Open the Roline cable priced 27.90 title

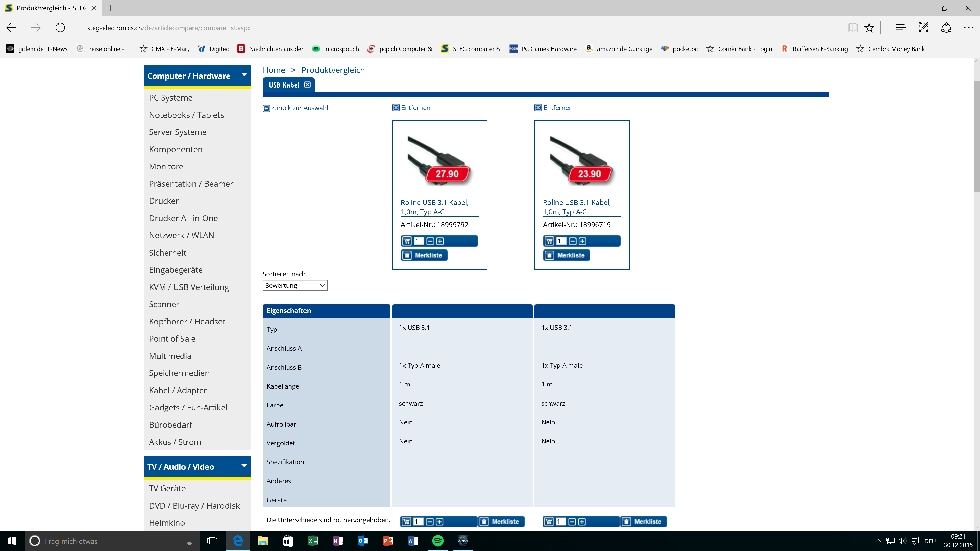(x=434, y=207)
